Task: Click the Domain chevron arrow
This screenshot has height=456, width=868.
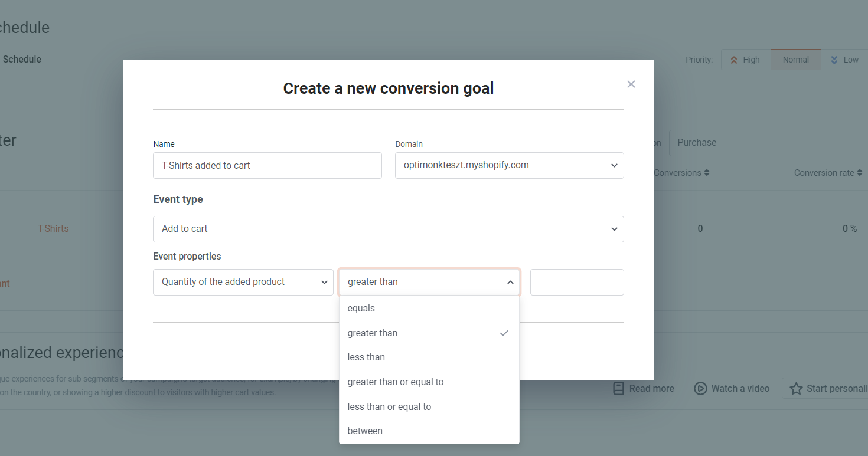Action: coord(614,166)
